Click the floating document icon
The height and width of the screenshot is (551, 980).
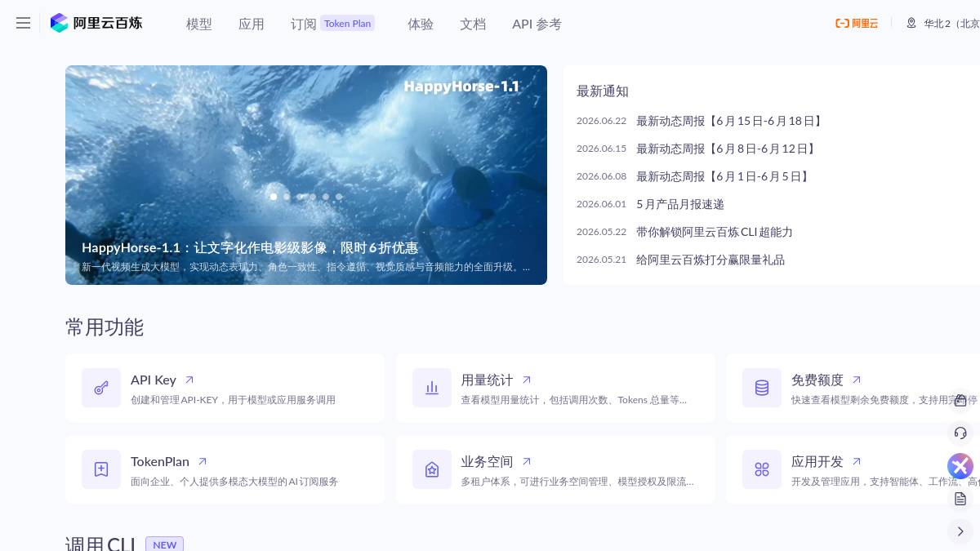(960, 499)
